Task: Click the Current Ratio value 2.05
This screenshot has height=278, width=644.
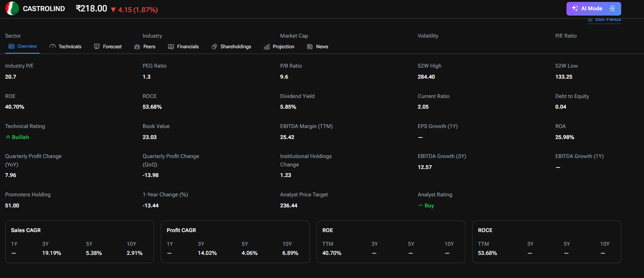Action: (423, 107)
